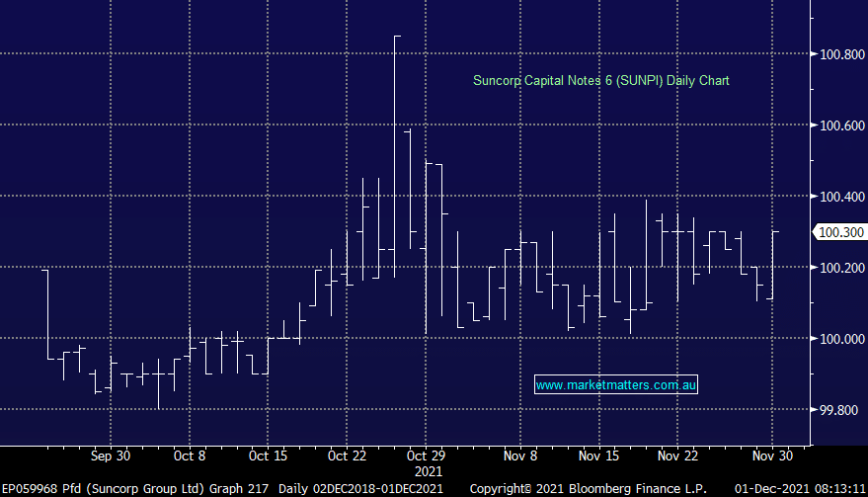The width and height of the screenshot is (868, 497).
Task: Select the Oct 15 date on the axis
Action: [x=268, y=456]
